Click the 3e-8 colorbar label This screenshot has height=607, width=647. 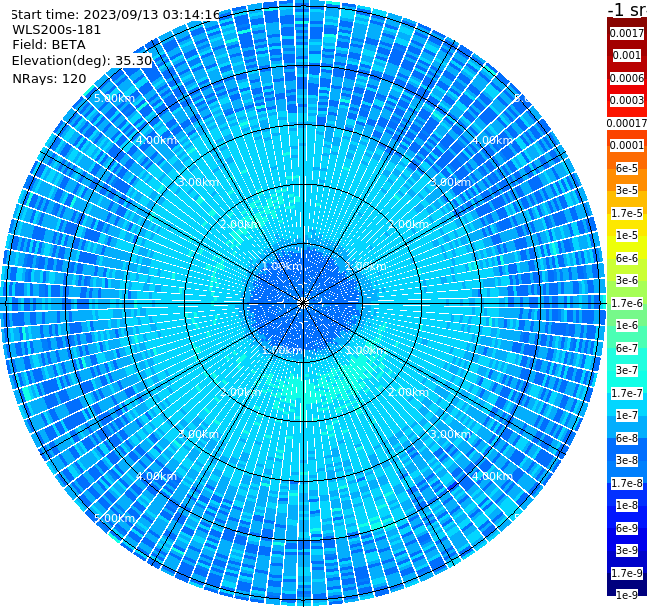point(627,460)
